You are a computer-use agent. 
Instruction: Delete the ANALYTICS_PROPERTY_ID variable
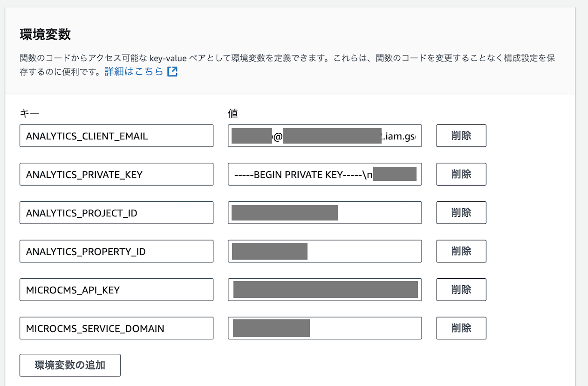tap(461, 251)
